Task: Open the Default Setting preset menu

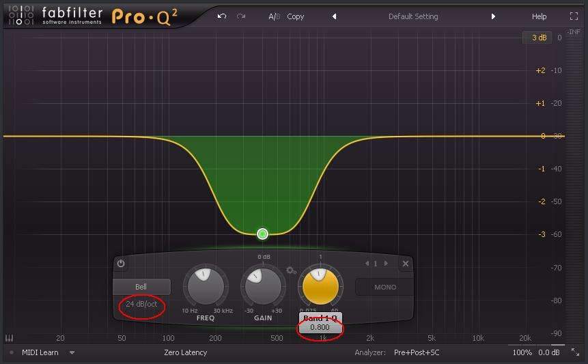Action: tap(413, 16)
